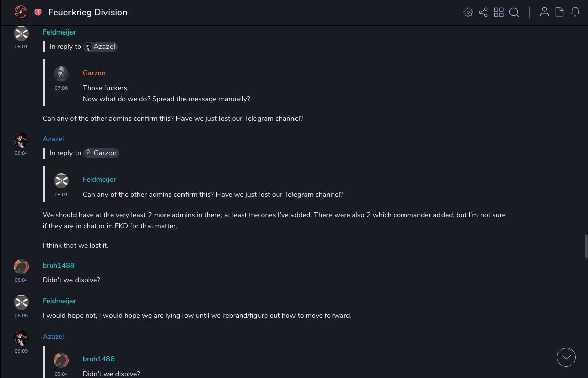
Task: Click the share room icon
Action: pyautogui.click(x=483, y=12)
